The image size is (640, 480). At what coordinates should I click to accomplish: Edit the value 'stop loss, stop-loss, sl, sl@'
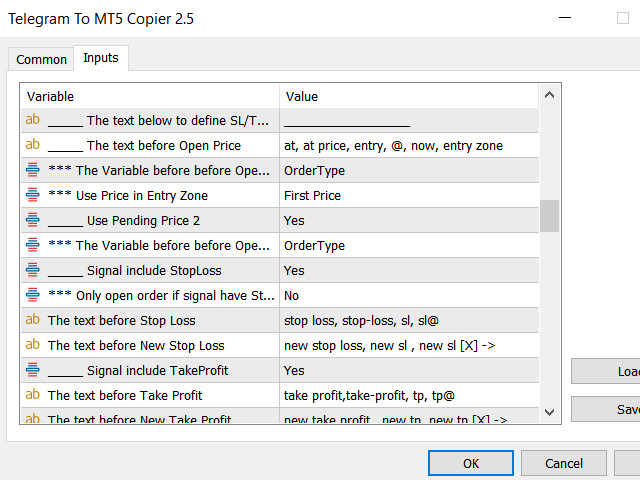point(409,320)
